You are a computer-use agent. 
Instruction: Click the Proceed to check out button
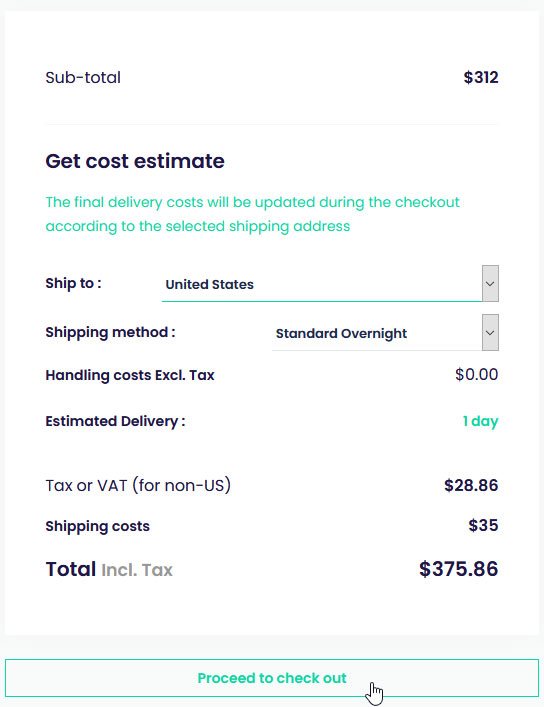coord(272,678)
